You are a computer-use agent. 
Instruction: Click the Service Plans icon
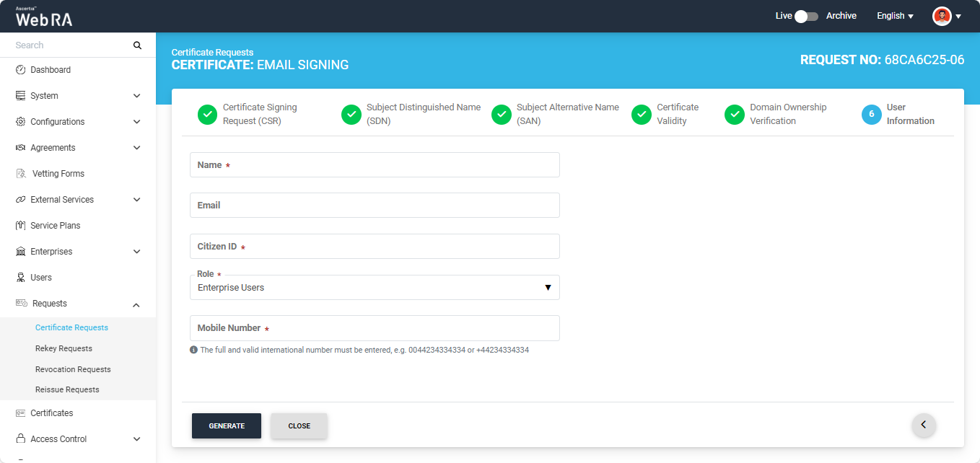(21, 226)
